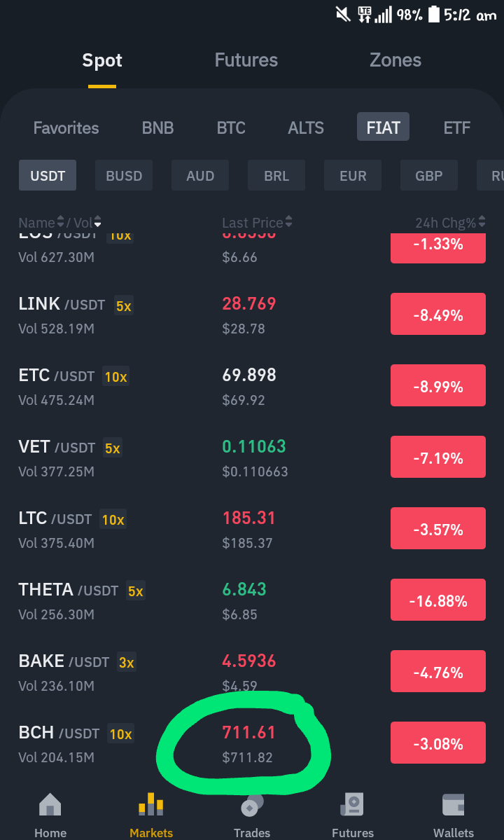Screen dimensions: 504x840
Task: Tap the muted sound icon in status bar
Action: click(343, 15)
